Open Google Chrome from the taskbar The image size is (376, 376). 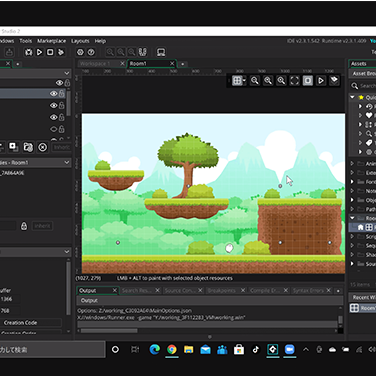pyautogui.click(x=172, y=349)
